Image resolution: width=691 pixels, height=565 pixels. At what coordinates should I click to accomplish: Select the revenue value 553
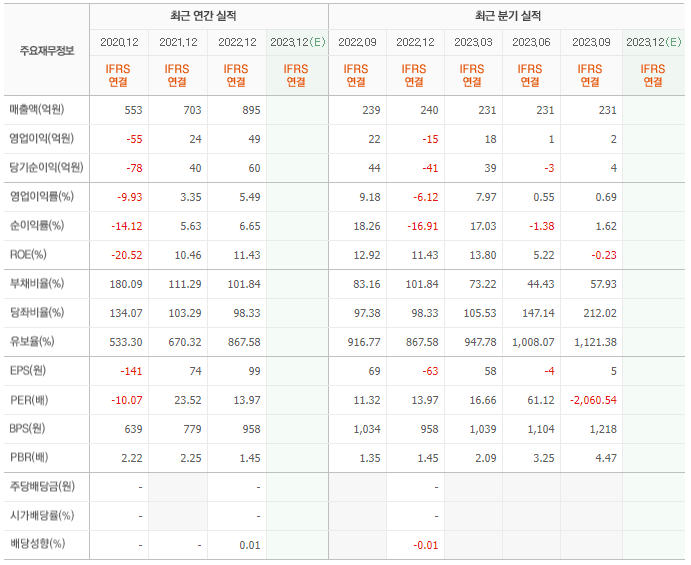[x=134, y=110]
